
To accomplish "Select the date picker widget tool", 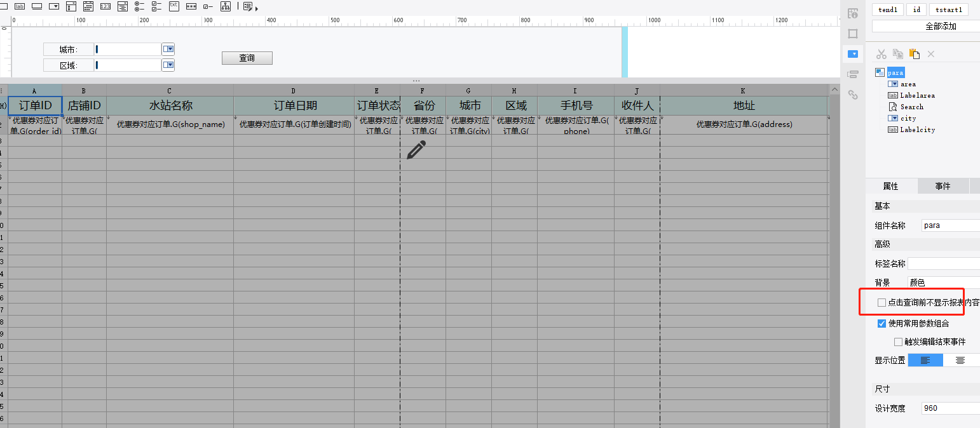I will click(88, 6).
